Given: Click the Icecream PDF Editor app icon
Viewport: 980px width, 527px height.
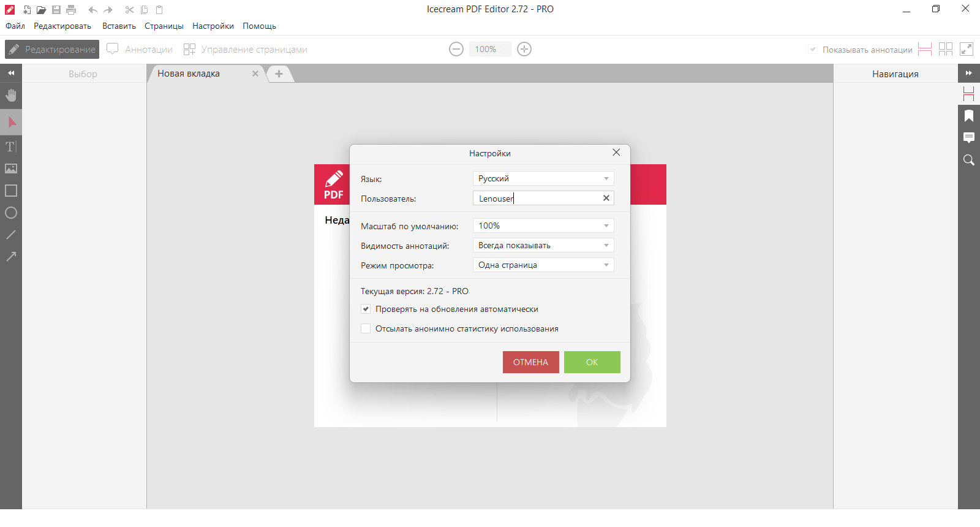Looking at the screenshot, I should [10, 10].
